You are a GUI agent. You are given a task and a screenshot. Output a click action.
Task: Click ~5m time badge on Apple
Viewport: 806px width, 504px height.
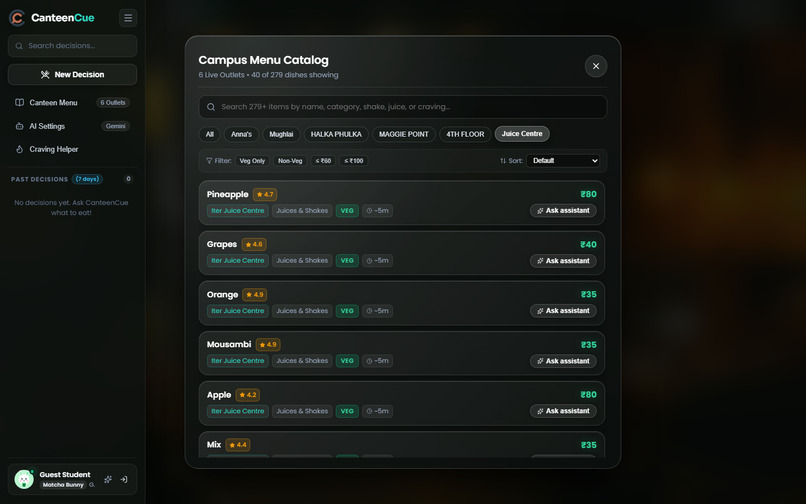377,411
